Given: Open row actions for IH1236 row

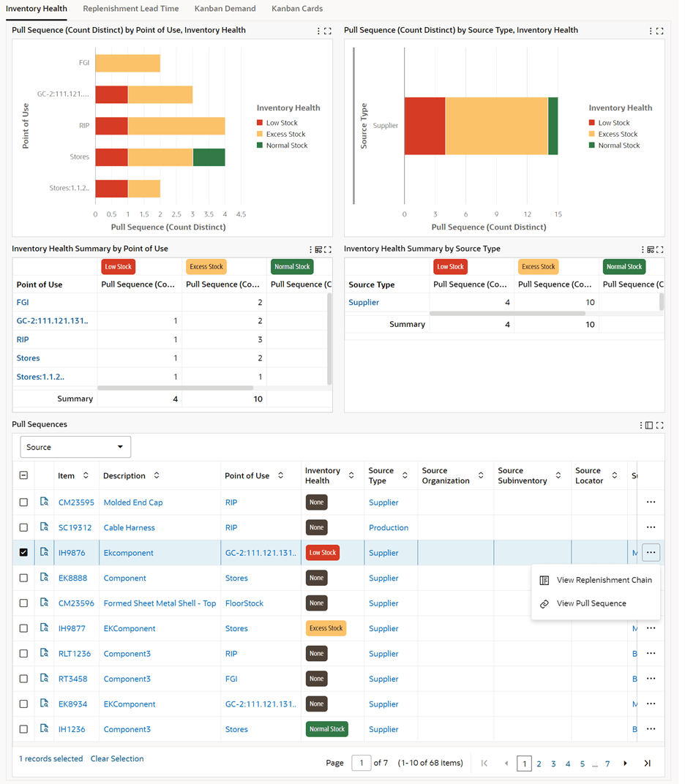Looking at the screenshot, I should (651, 729).
